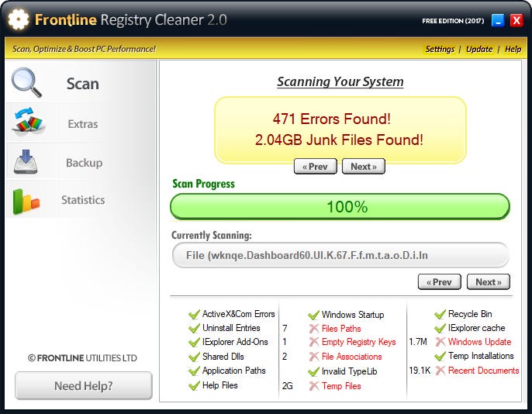Image resolution: width=532 pixels, height=414 pixels.
Task: Click the 100% scan progress bar
Action: tap(340, 206)
